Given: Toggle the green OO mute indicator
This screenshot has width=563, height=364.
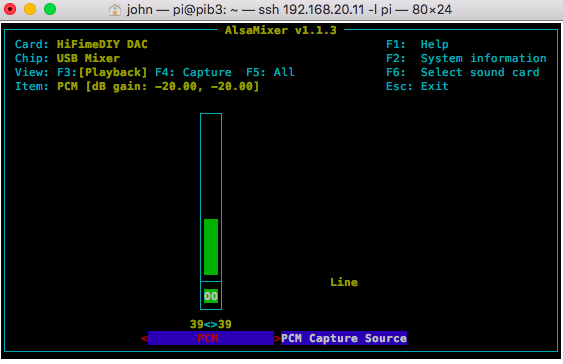Looking at the screenshot, I should [211, 296].
